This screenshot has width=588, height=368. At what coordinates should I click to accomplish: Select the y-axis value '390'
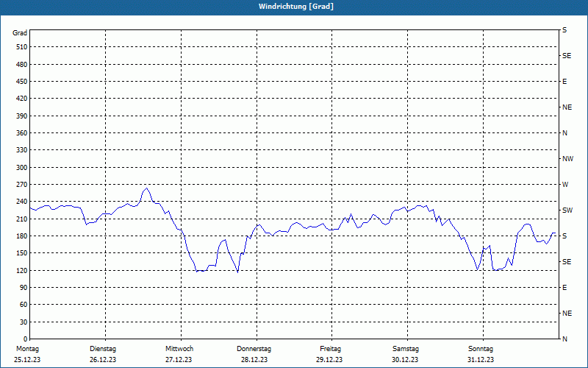pyautogui.click(x=22, y=116)
